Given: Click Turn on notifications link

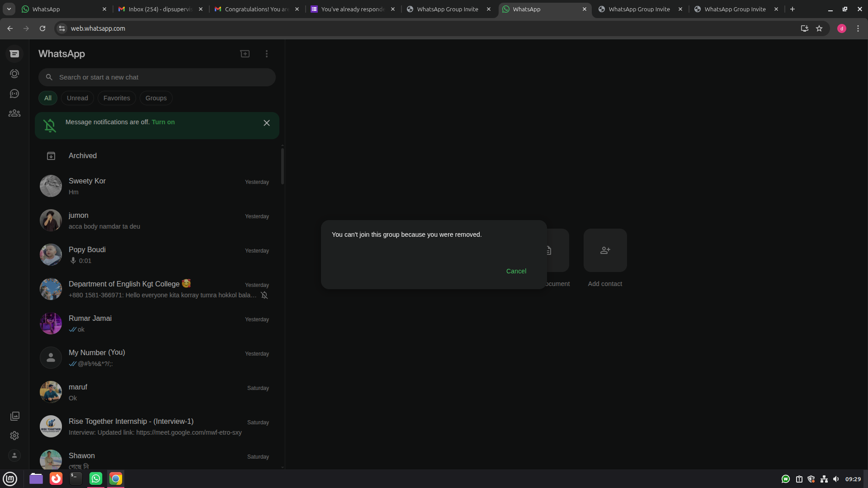Looking at the screenshot, I should click(163, 122).
